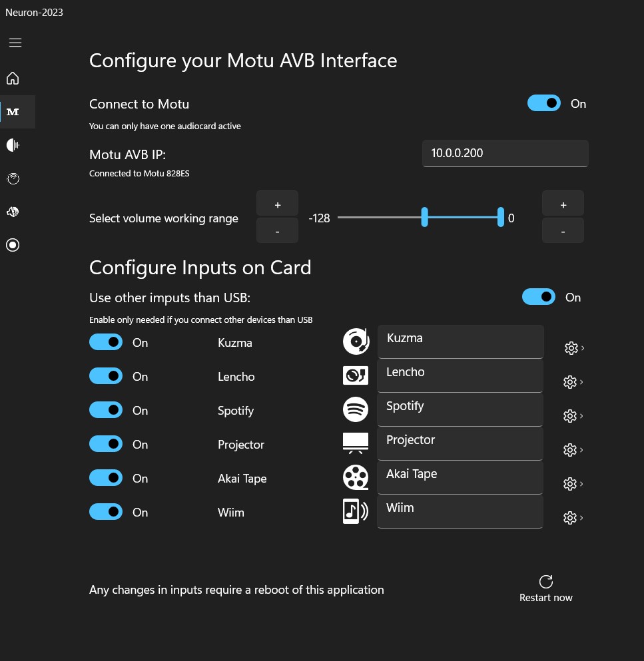Click the Kuzma turntable icon
Image resolution: width=644 pixels, height=661 pixels.
point(356,341)
